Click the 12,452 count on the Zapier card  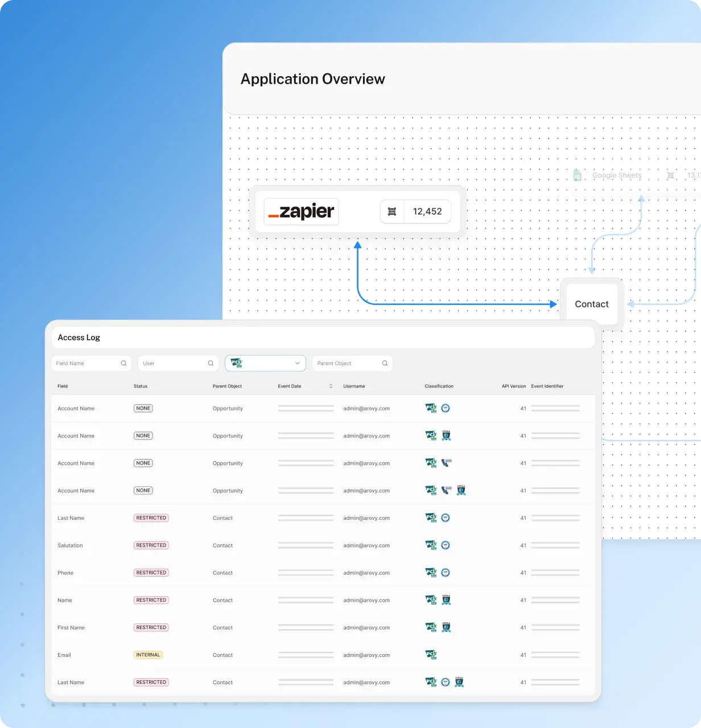[427, 212]
